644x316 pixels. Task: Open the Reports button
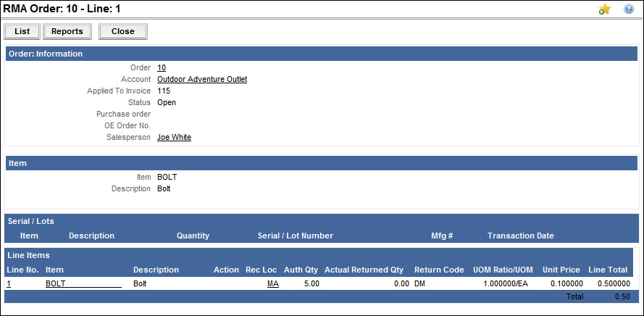[x=67, y=32]
